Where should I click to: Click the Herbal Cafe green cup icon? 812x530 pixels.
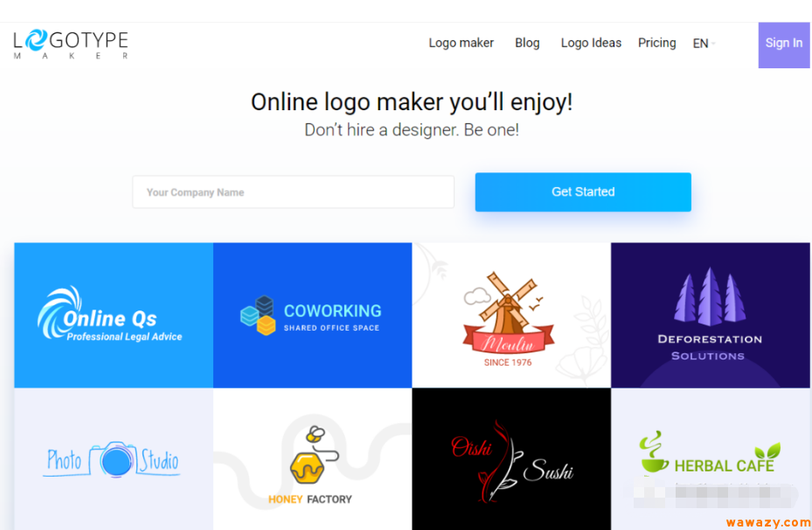coord(654,451)
